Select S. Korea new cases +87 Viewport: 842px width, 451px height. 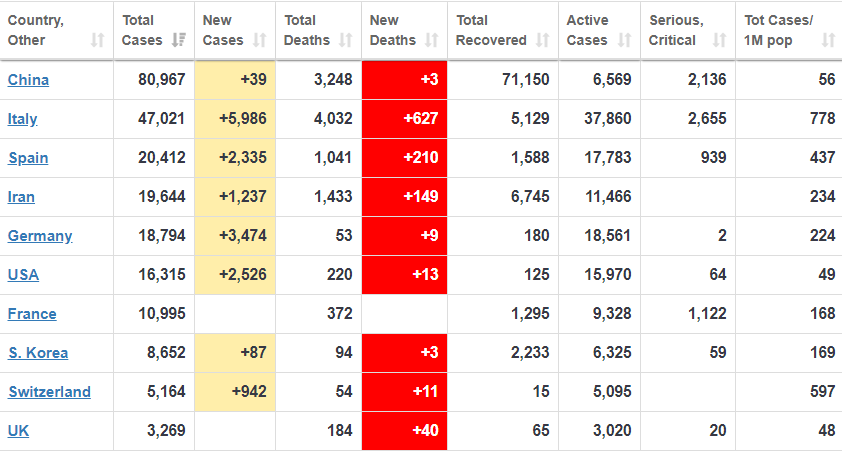(x=253, y=353)
